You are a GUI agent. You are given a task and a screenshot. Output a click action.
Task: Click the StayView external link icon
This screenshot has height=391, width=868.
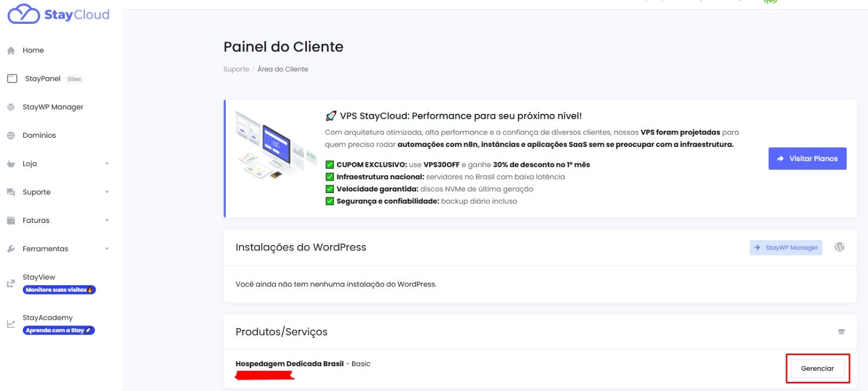11,283
